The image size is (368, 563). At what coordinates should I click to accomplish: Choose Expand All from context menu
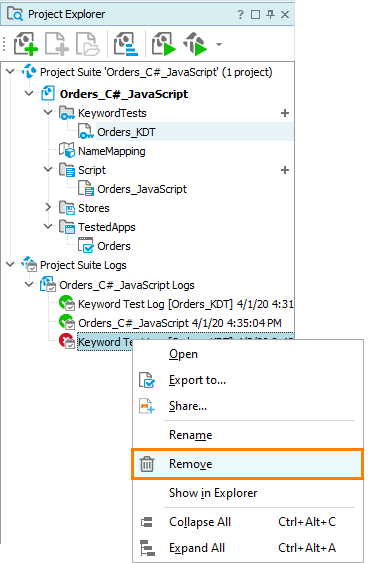[248, 548]
